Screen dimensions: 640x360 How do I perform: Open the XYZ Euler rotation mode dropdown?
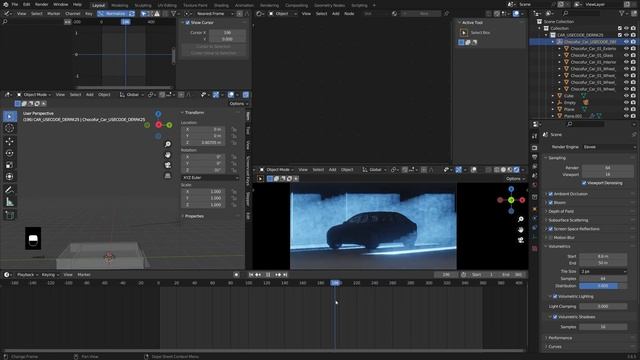[x=210, y=178]
